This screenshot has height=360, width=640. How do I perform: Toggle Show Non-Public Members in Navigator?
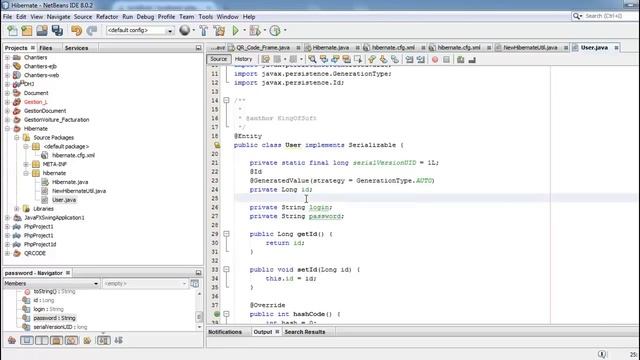click(x=57, y=340)
